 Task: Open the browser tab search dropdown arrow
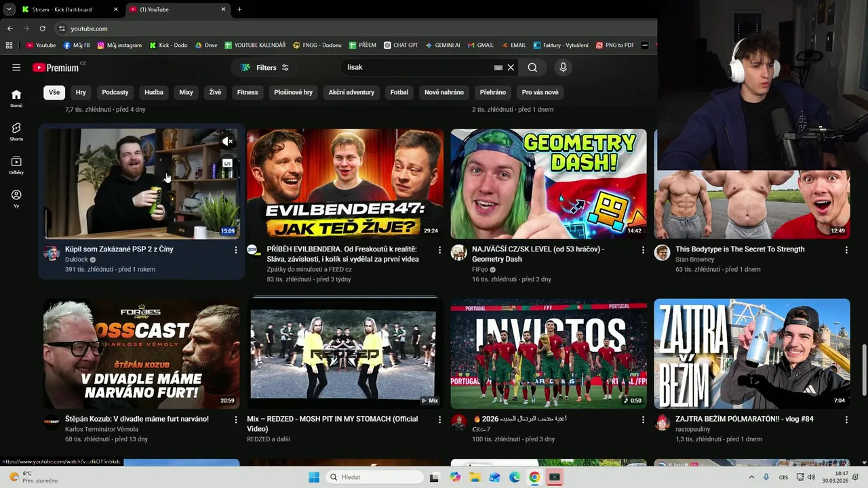[x=9, y=9]
